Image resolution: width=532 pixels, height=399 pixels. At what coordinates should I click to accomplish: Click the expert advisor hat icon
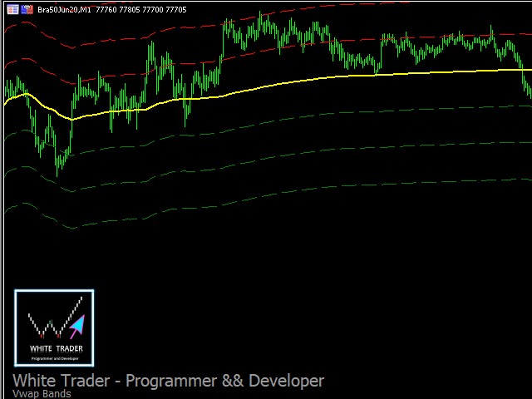27,9
